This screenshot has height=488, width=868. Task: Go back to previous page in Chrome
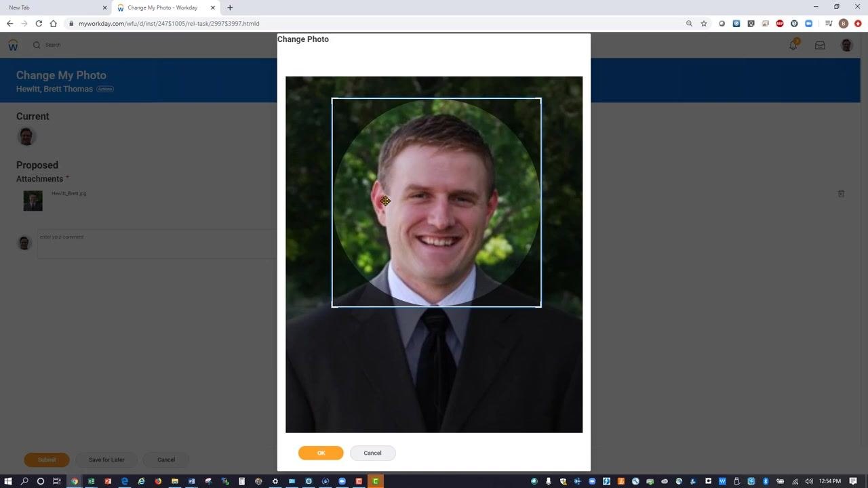pyautogui.click(x=9, y=23)
